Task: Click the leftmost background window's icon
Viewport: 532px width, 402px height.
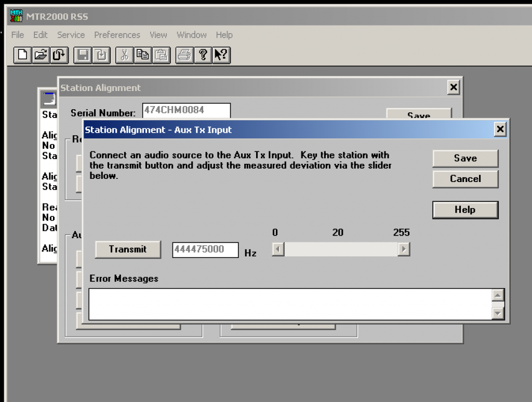Action: [48, 99]
